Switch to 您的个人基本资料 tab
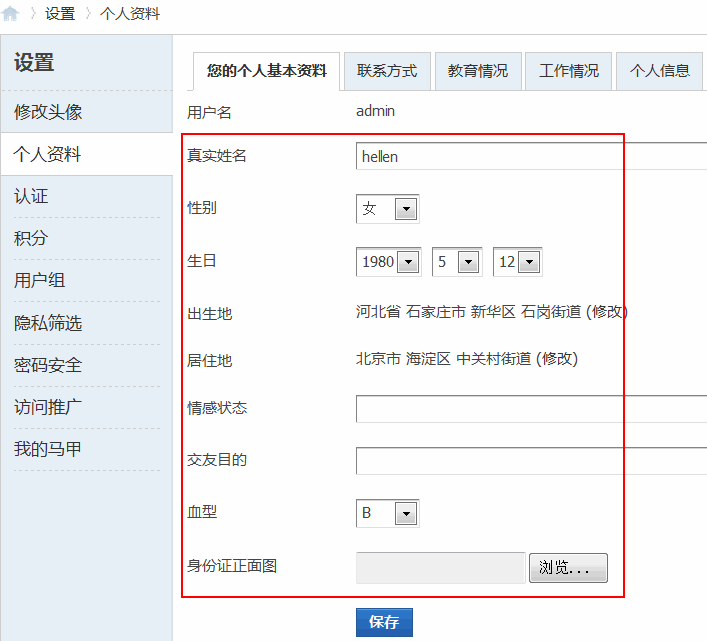Screen dimensions: 707x641 266,71
